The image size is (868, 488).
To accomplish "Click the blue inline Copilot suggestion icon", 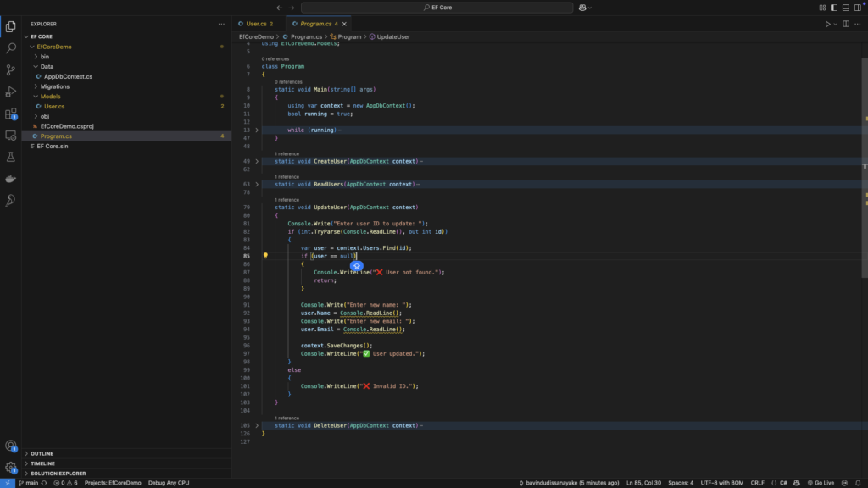I will coord(357,266).
